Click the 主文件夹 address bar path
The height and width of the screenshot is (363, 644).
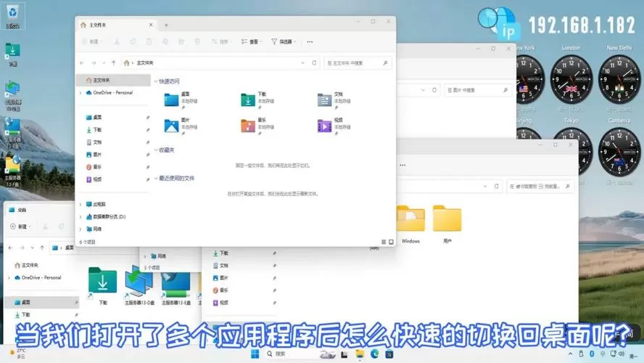(144, 63)
